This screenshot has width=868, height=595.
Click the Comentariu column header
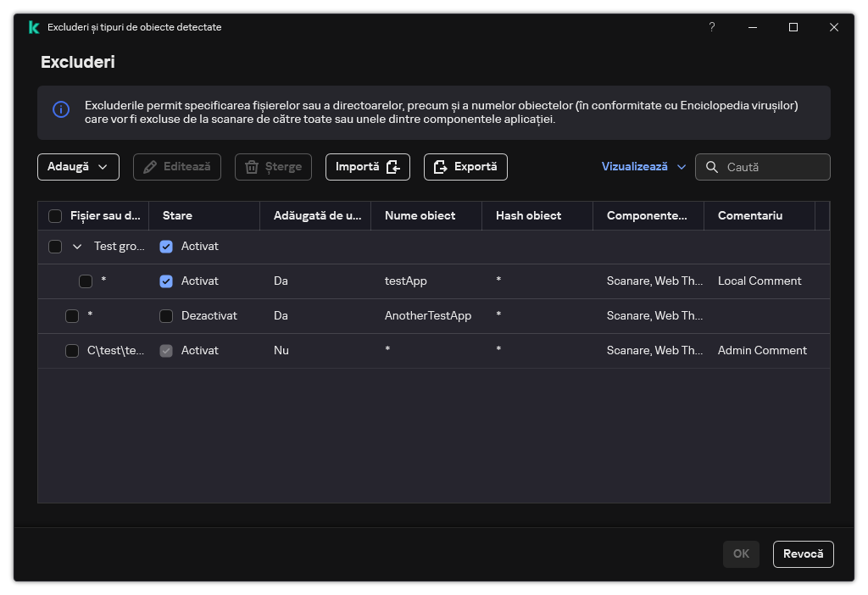pyautogui.click(x=752, y=216)
